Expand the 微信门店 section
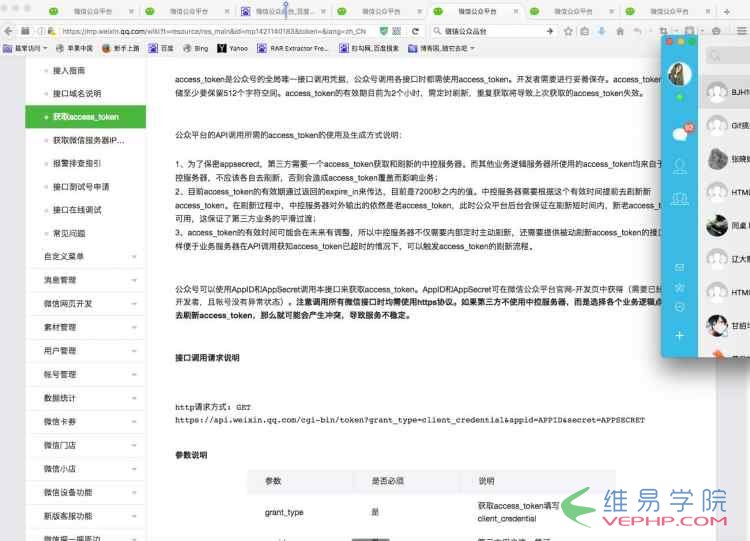This screenshot has width=750, height=541. coord(88,445)
